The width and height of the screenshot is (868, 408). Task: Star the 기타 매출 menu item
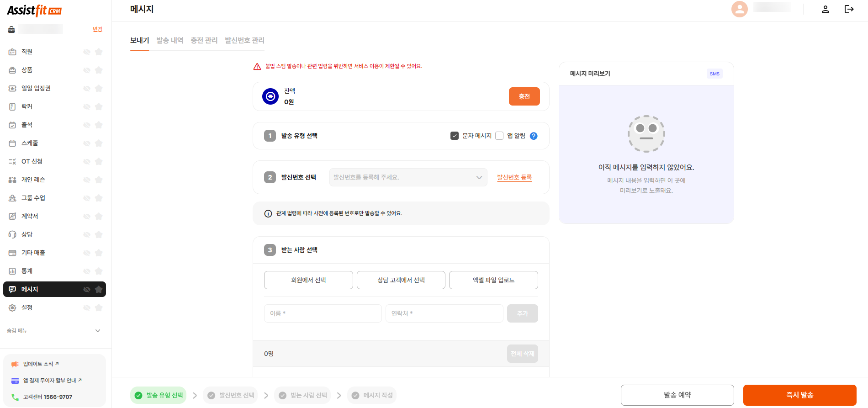[99, 253]
